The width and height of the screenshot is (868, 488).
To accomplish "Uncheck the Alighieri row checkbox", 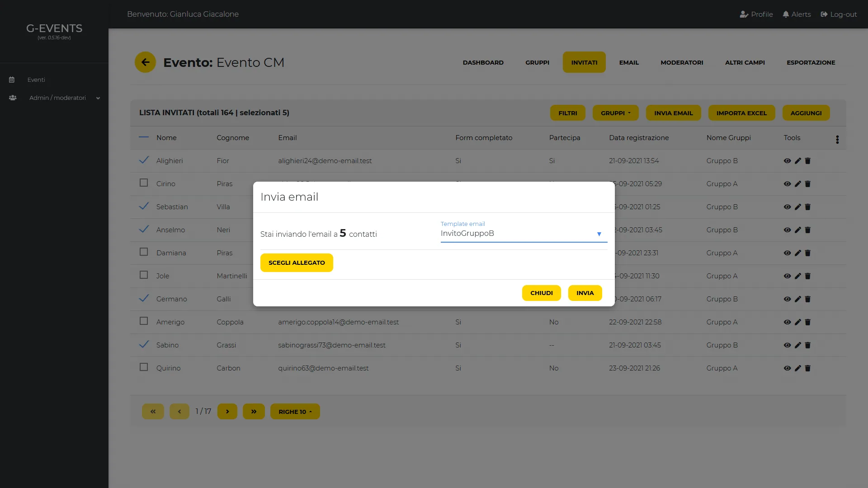I will [144, 160].
